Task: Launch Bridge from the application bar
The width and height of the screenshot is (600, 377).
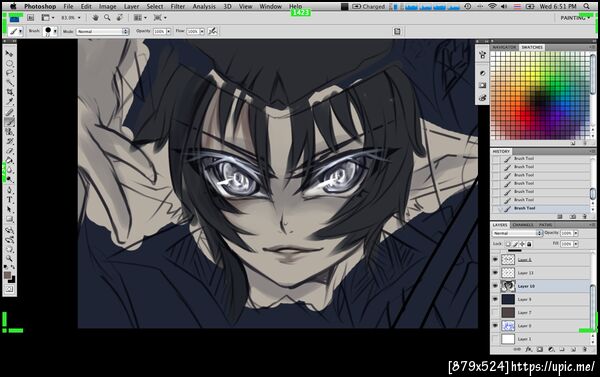Action: pyautogui.click(x=31, y=18)
